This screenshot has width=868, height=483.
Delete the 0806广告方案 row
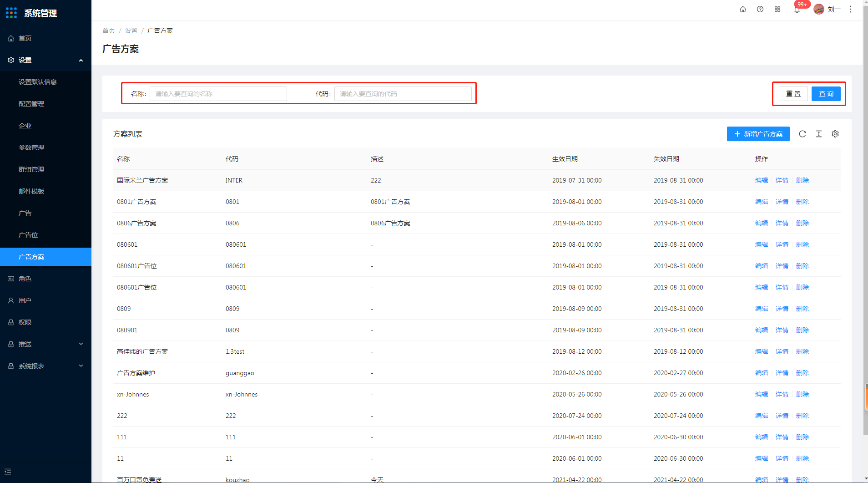802,223
